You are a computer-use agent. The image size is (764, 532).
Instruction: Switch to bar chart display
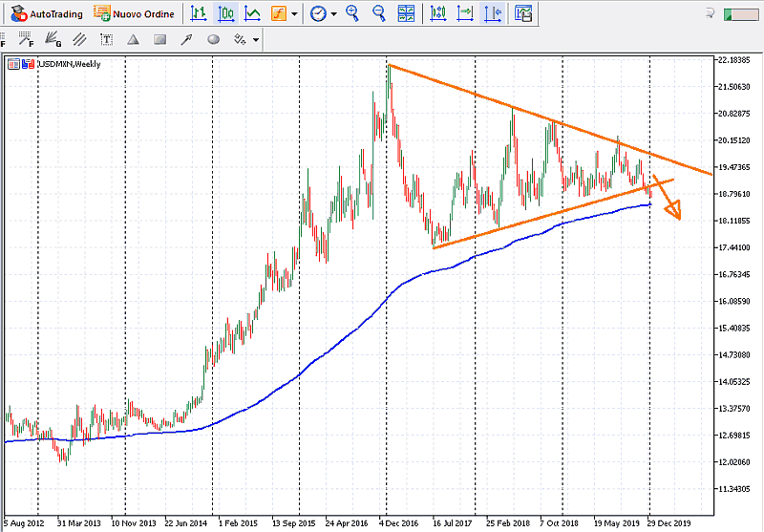pos(198,13)
